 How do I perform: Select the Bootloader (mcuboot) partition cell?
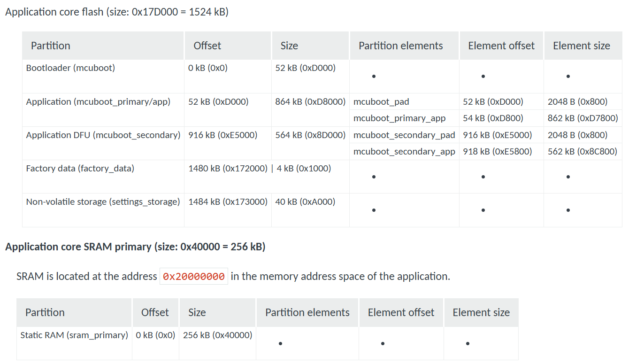click(70, 68)
